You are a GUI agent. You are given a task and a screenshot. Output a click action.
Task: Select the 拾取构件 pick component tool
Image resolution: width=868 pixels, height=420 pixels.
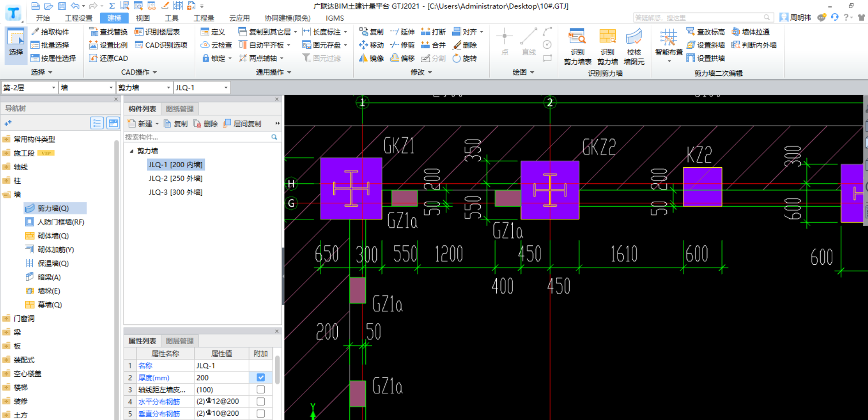pyautogui.click(x=50, y=32)
